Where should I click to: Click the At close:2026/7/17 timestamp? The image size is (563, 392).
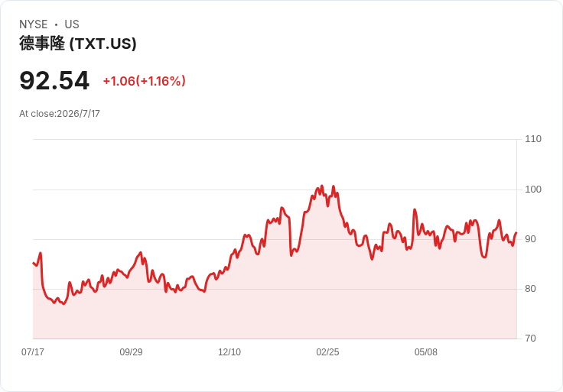[60, 114]
